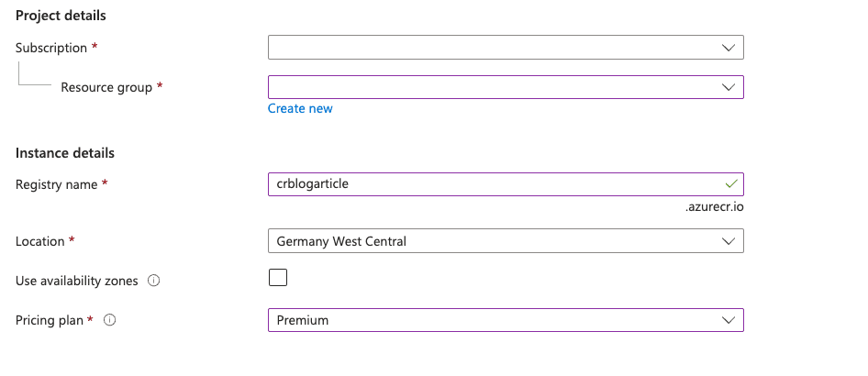Image resolution: width=868 pixels, height=376 pixels.
Task: Click the Create new resource group link
Action: coord(300,108)
